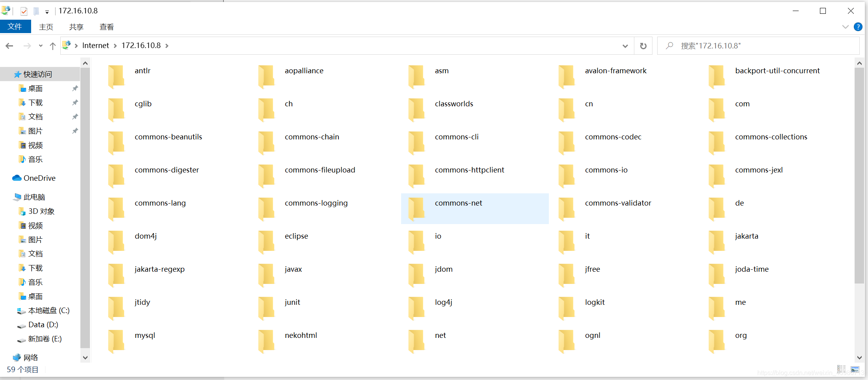Switch to large icons view layout
The image size is (868, 380).
(x=855, y=369)
